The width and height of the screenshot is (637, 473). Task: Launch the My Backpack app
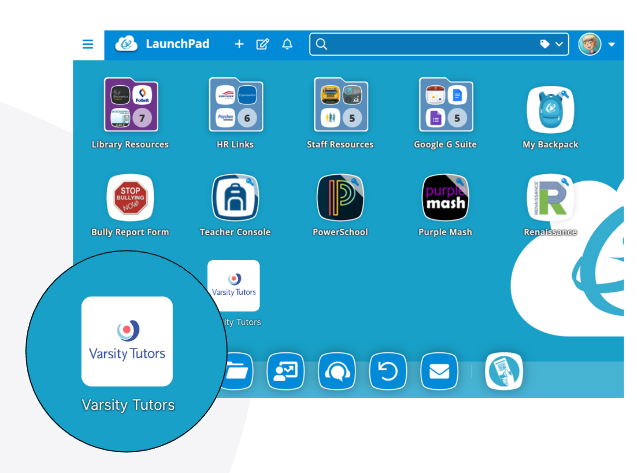coord(550,109)
